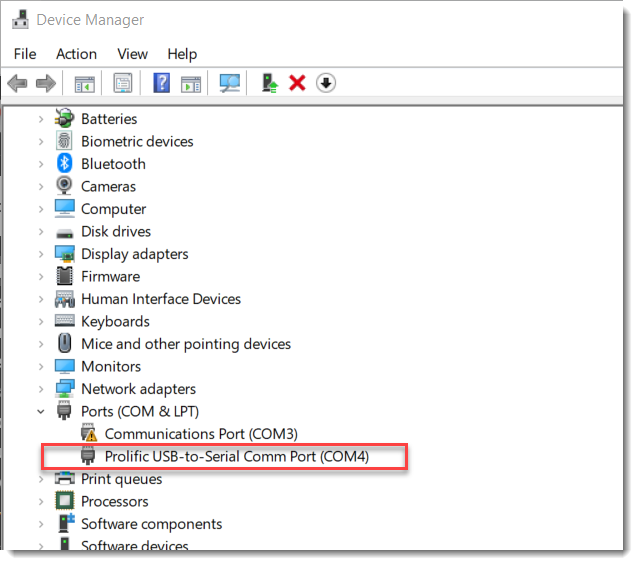The height and width of the screenshot is (565, 638).
Task: Open the View menu
Action: coord(132,54)
